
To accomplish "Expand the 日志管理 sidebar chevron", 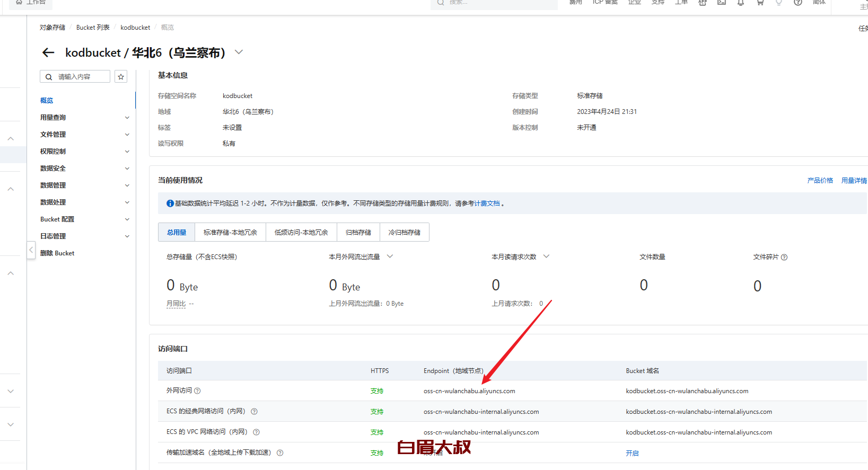I will coord(127,236).
